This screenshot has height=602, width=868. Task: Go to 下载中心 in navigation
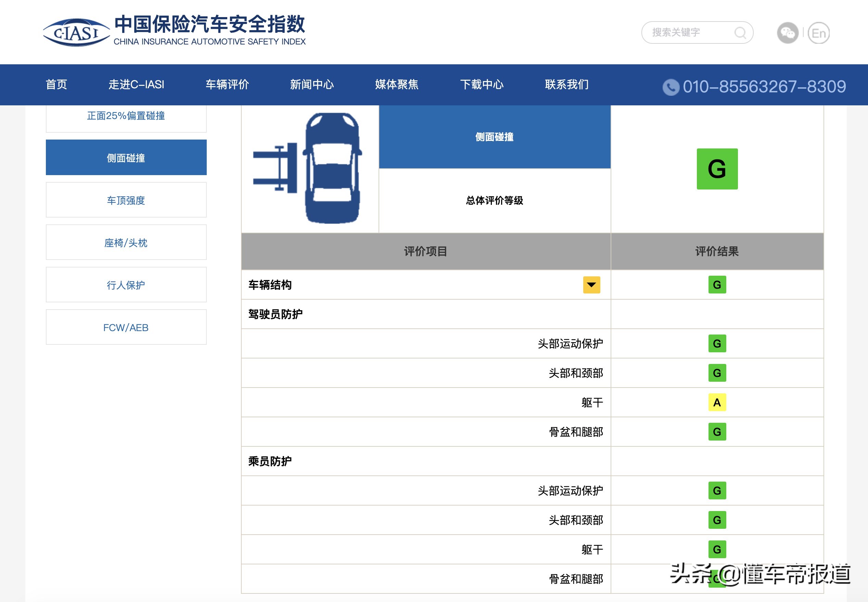tap(482, 84)
